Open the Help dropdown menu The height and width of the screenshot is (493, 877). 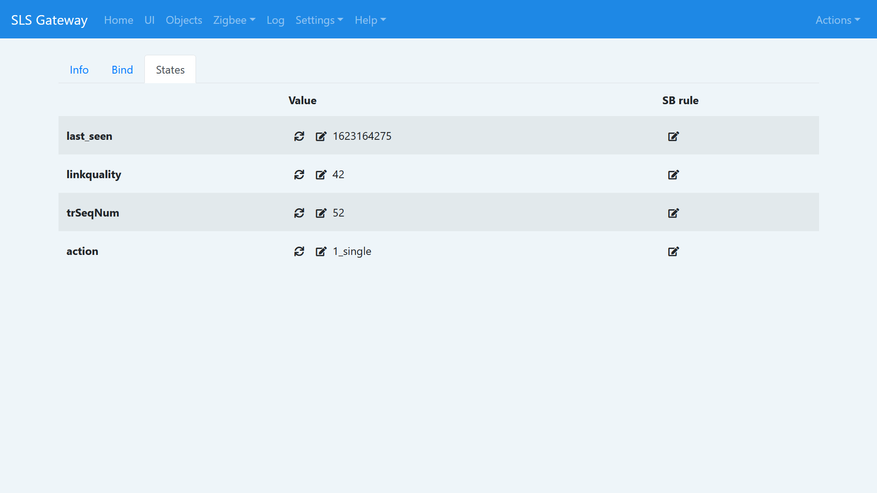(x=370, y=20)
